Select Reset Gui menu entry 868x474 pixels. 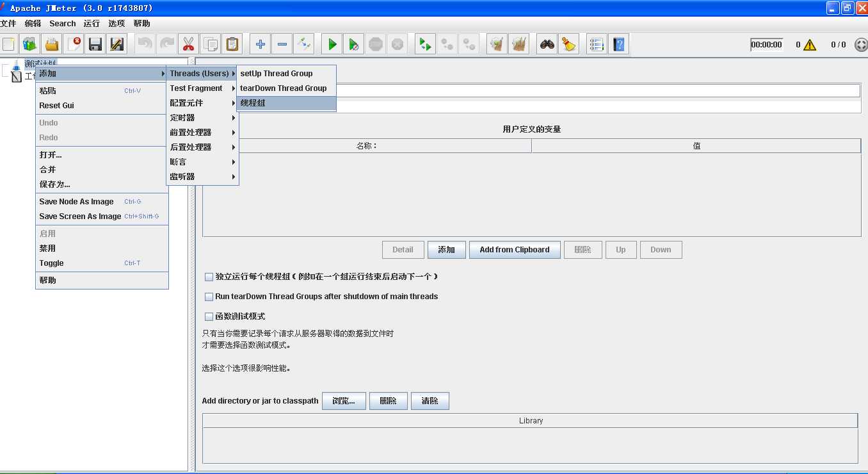pos(102,106)
